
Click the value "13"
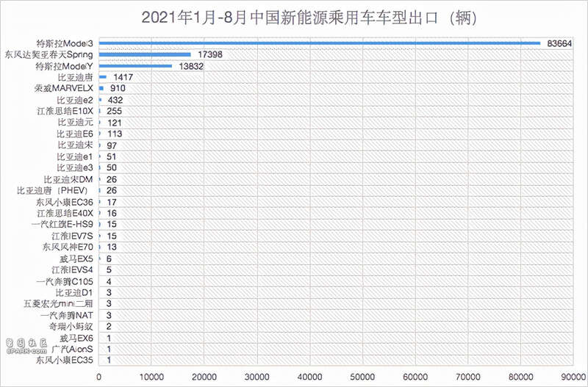click(112, 247)
